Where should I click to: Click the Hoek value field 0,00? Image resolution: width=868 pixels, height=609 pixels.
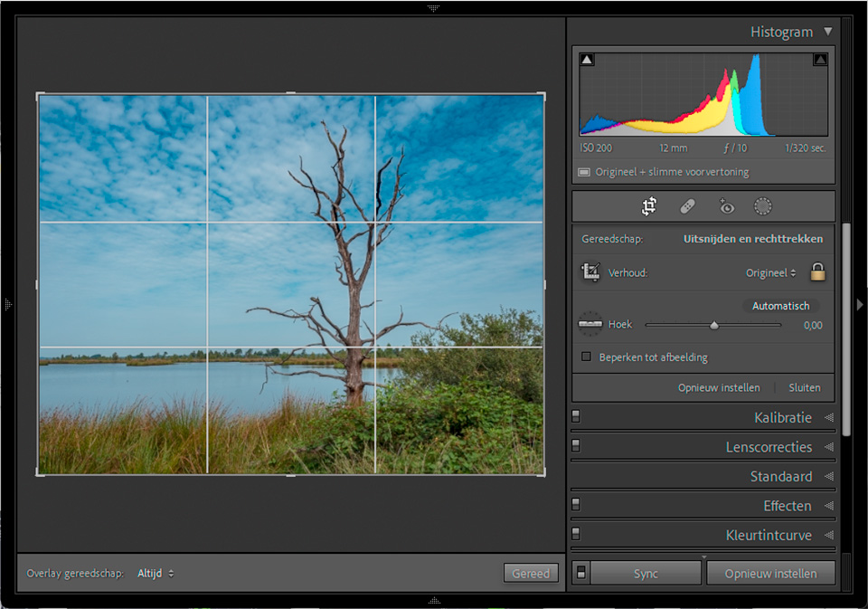[813, 325]
